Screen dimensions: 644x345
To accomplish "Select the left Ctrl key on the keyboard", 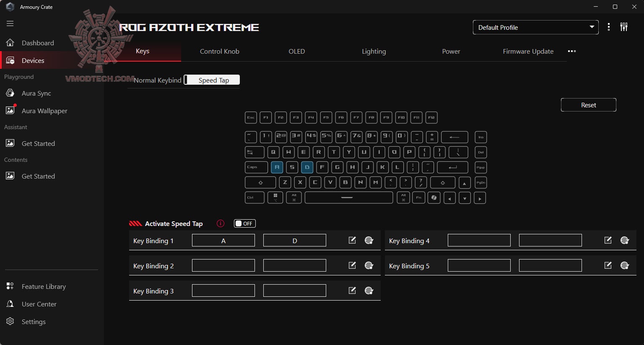I will tap(254, 197).
